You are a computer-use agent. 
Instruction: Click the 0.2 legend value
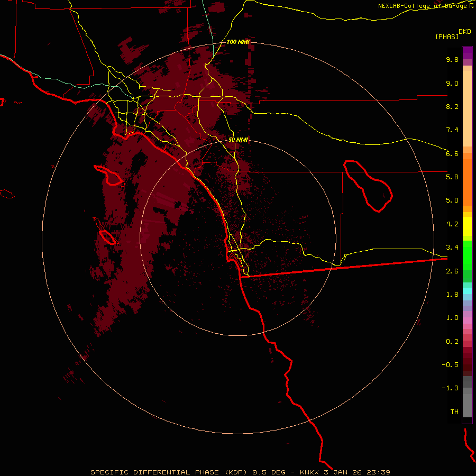(452, 342)
